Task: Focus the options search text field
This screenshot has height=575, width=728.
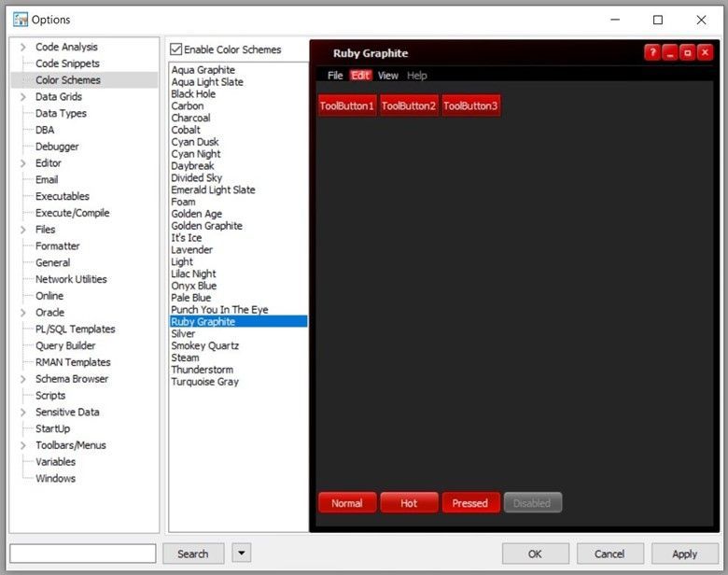Action: 83,554
